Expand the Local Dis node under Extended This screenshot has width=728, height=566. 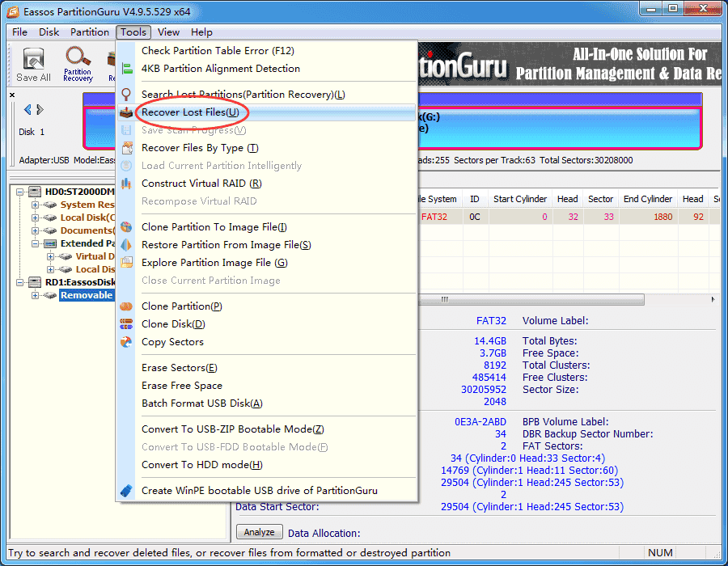click(x=50, y=269)
